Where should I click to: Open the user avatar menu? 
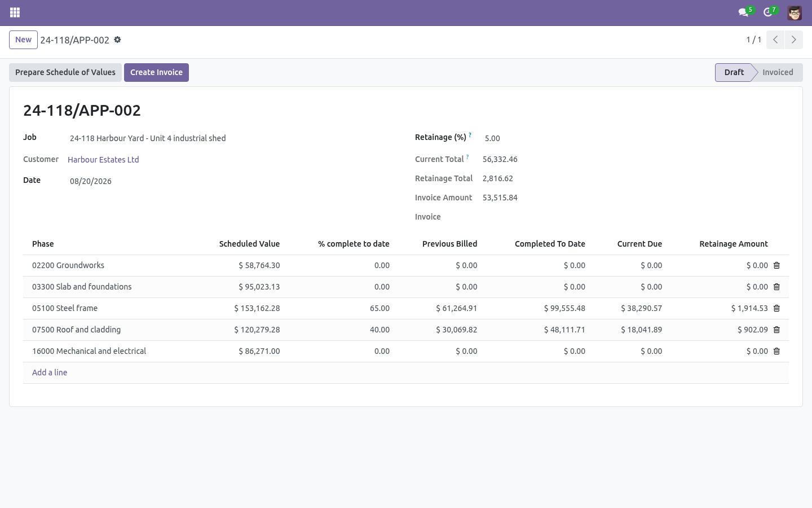click(x=795, y=12)
